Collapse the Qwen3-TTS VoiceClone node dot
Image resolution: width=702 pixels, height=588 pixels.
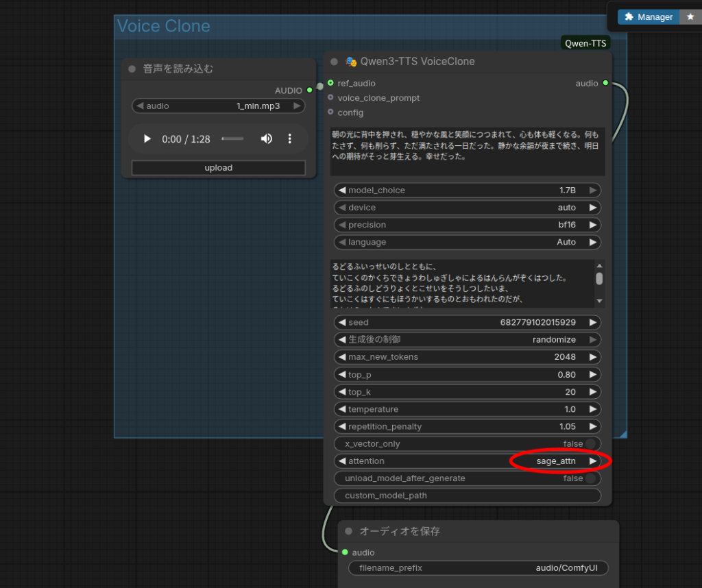pos(334,62)
